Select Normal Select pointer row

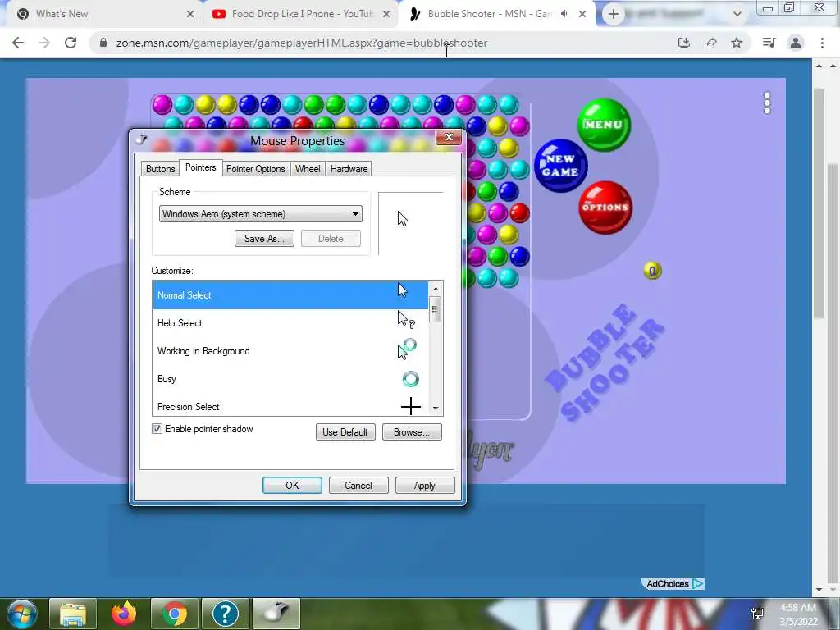point(290,295)
